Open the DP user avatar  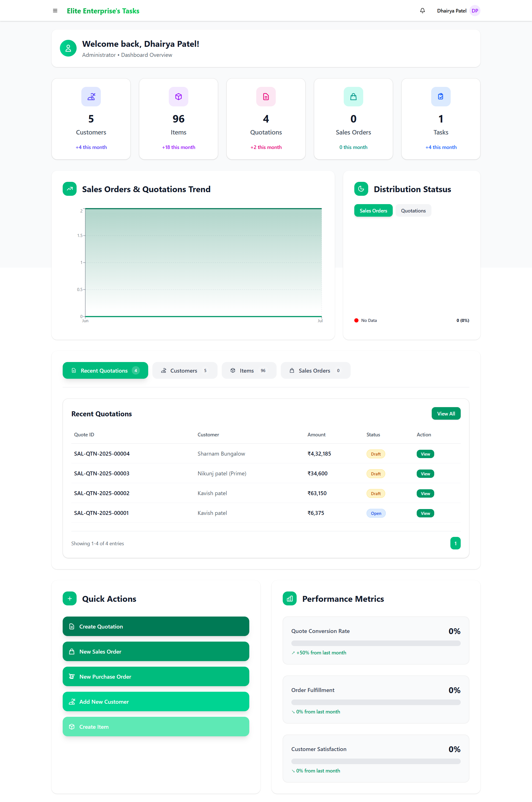tap(475, 11)
